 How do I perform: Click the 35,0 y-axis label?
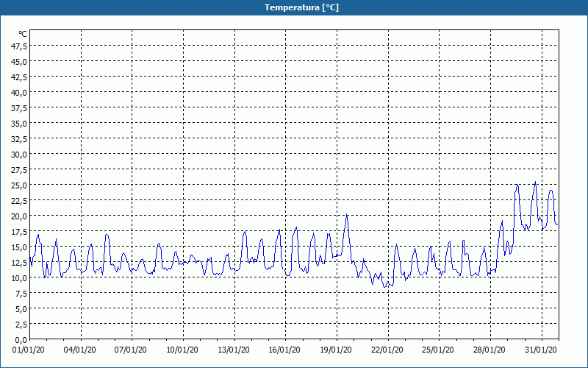tap(20, 124)
